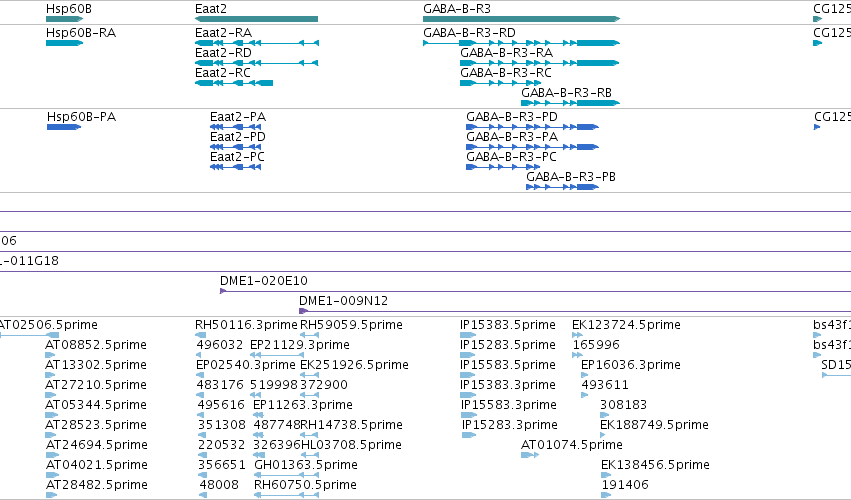Image resolution: width=851 pixels, height=500 pixels.
Task: Select the 48008 EST label
Action: click(x=219, y=485)
